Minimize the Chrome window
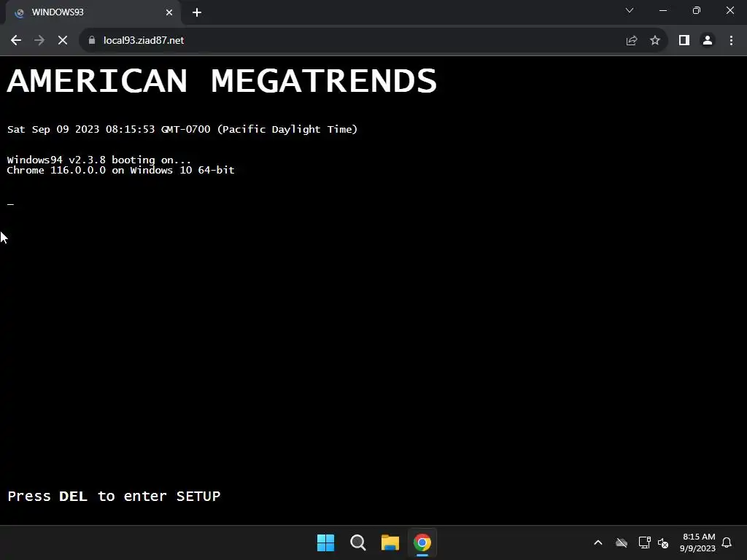The image size is (747, 560). [x=663, y=10]
